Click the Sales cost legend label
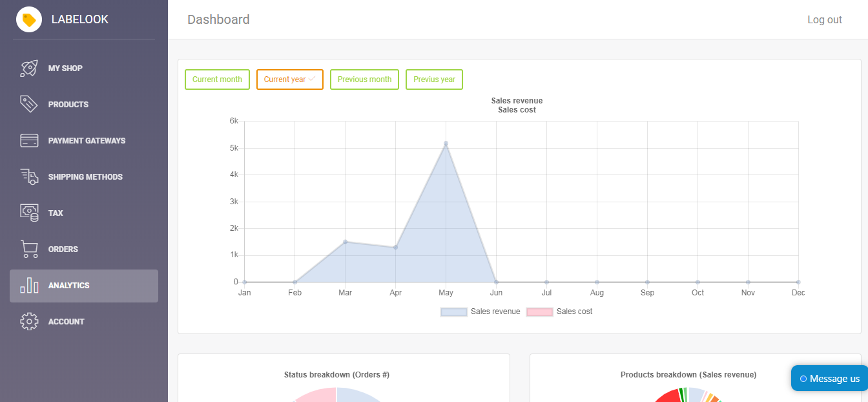Image resolution: width=868 pixels, height=402 pixels. pos(574,312)
